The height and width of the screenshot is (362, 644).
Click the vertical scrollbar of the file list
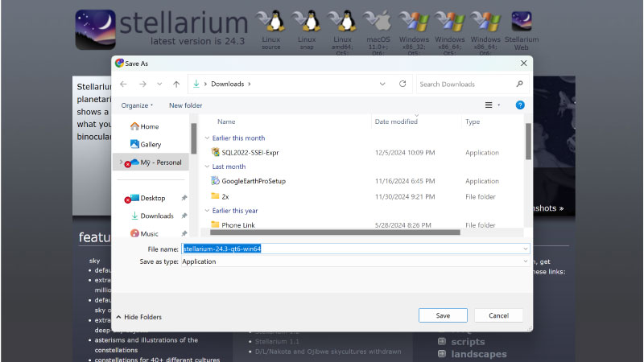pos(528,142)
